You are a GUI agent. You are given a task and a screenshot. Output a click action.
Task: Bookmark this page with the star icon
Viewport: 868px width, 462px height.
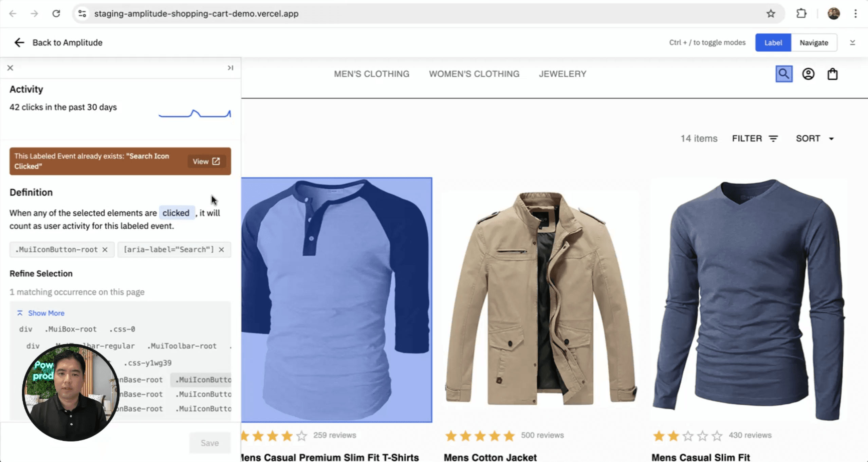[x=771, y=14]
